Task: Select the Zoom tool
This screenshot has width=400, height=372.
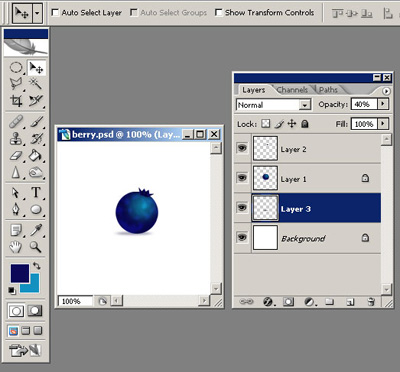Action: coord(36,247)
